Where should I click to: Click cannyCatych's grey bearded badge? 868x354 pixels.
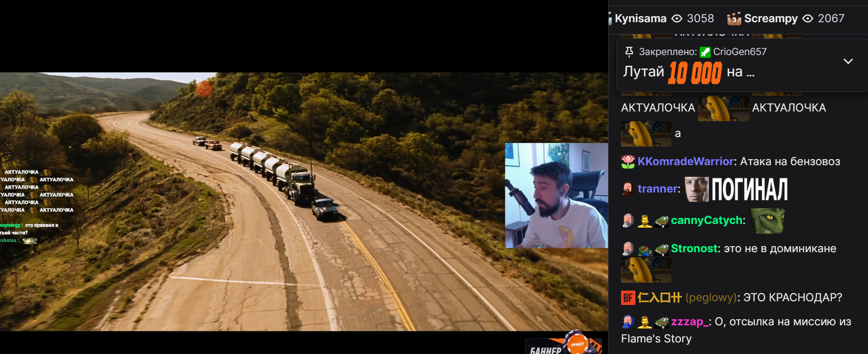point(628,221)
